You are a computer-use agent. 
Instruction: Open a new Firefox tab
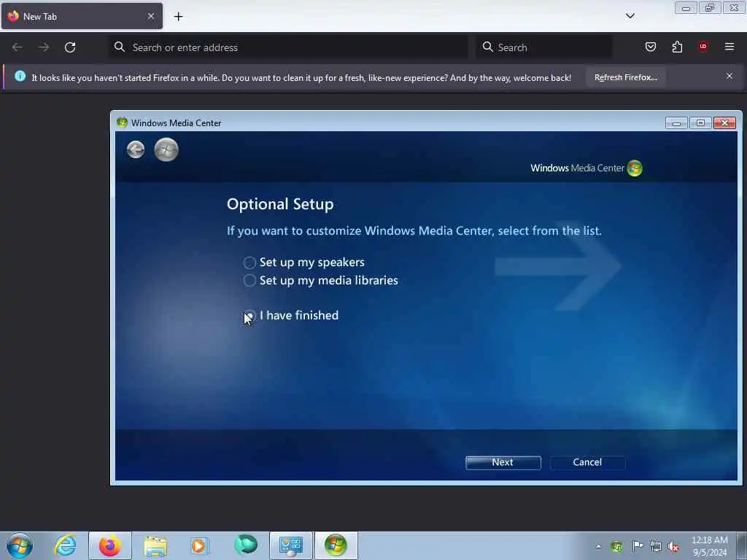tap(178, 17)
